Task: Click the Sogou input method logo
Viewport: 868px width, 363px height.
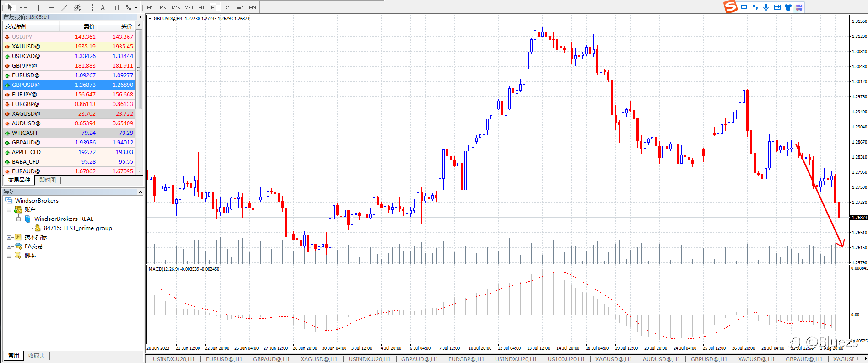Action: click(x=730, y=7)
